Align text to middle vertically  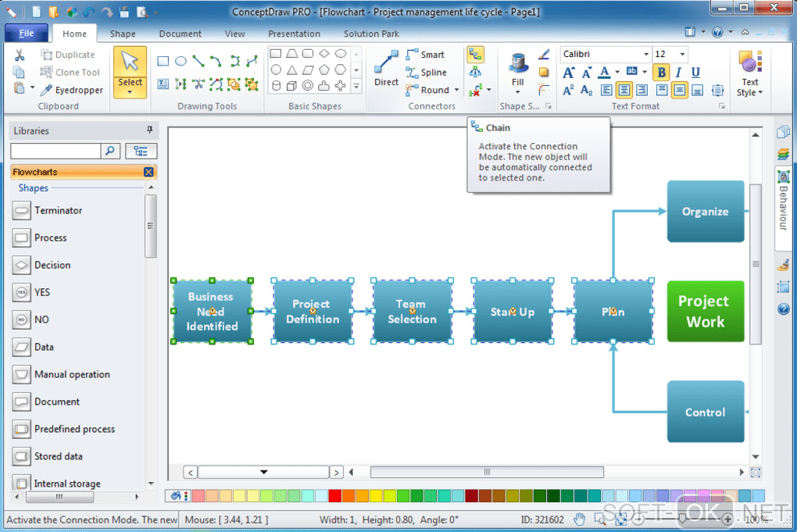tap(680, 91)
